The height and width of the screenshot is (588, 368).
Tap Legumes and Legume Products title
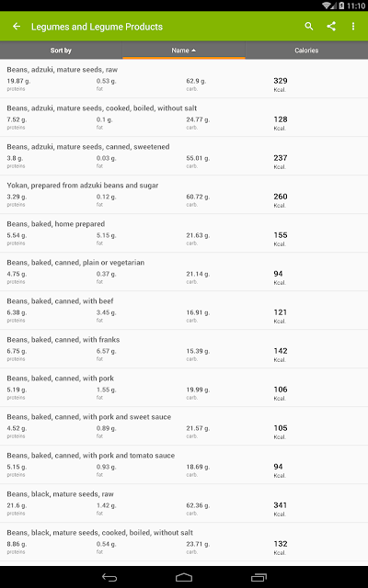point(97,27)
